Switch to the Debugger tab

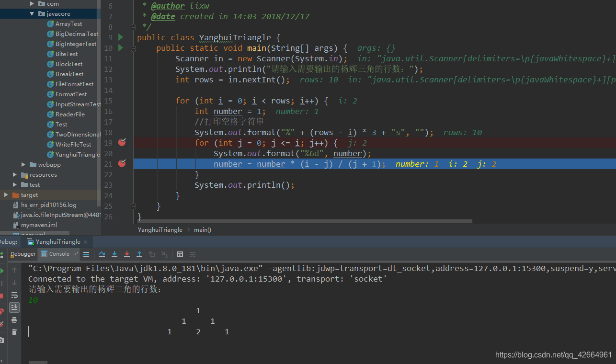23,254
